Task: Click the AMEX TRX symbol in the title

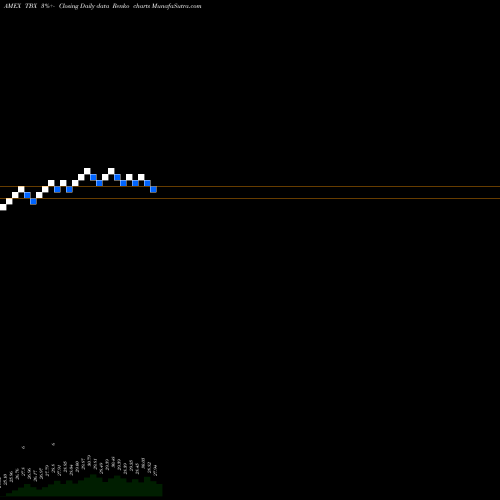Action: 20,6
